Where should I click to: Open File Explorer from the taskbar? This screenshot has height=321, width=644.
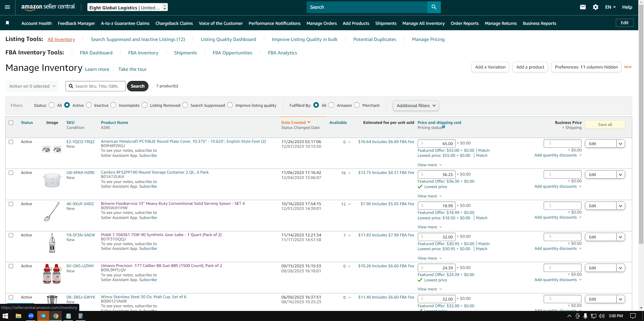tap(18, 316)
